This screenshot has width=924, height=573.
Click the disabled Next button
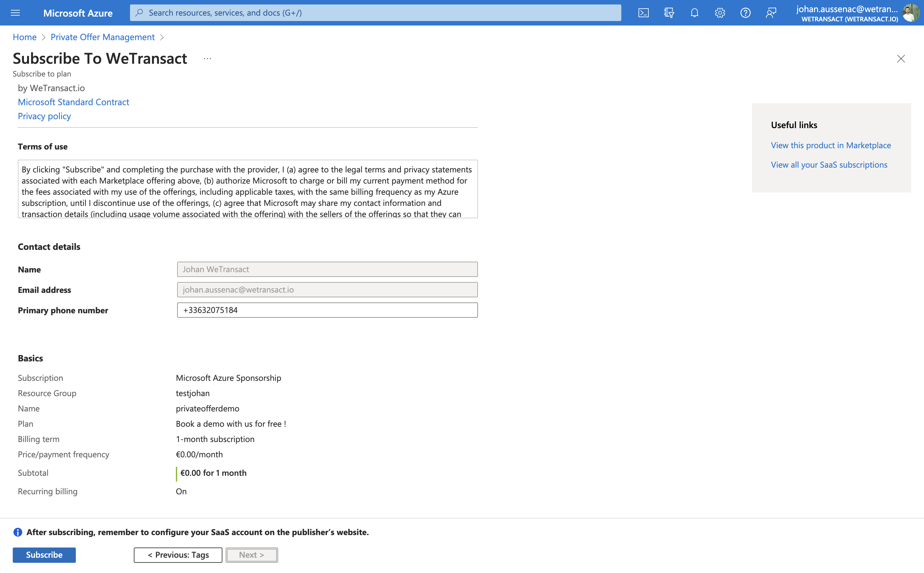coord(252,555)
